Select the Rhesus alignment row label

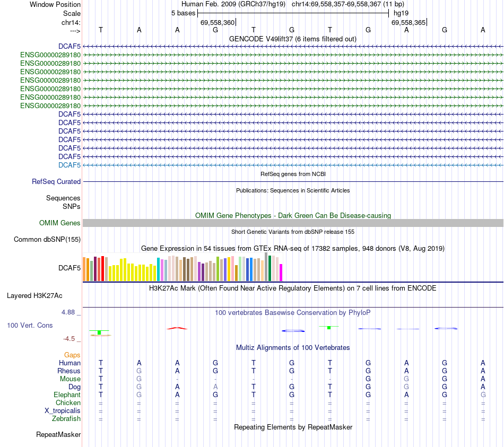(x=69, y=371)
